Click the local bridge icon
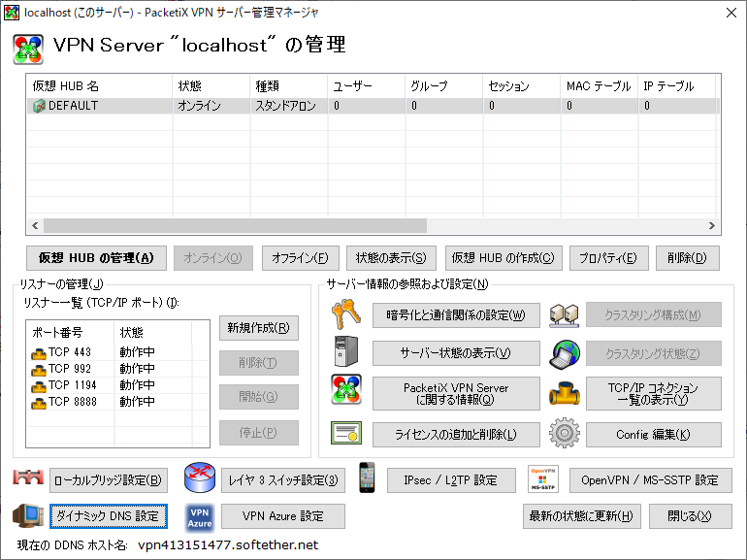 tap(28, 478)
